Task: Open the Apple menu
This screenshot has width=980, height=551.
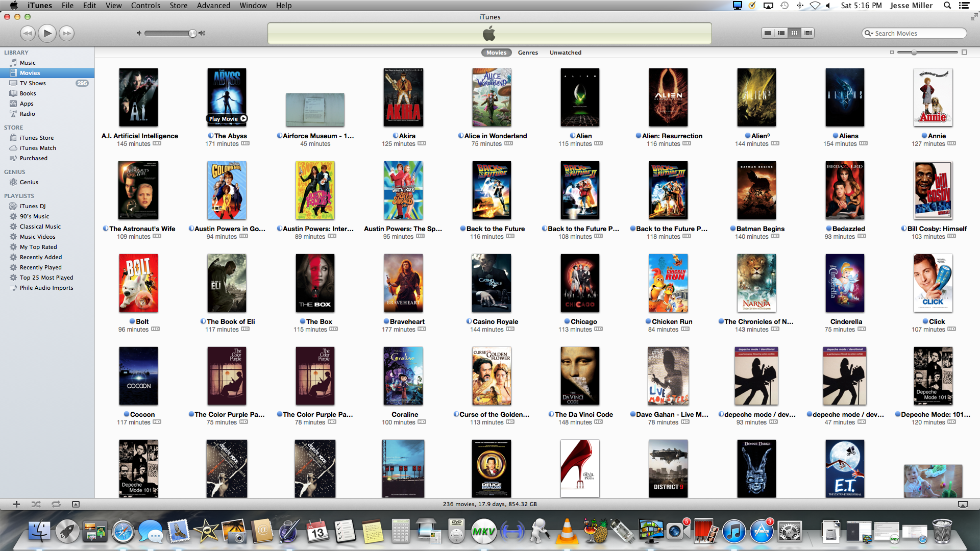Action: click(x=14, y=6)
